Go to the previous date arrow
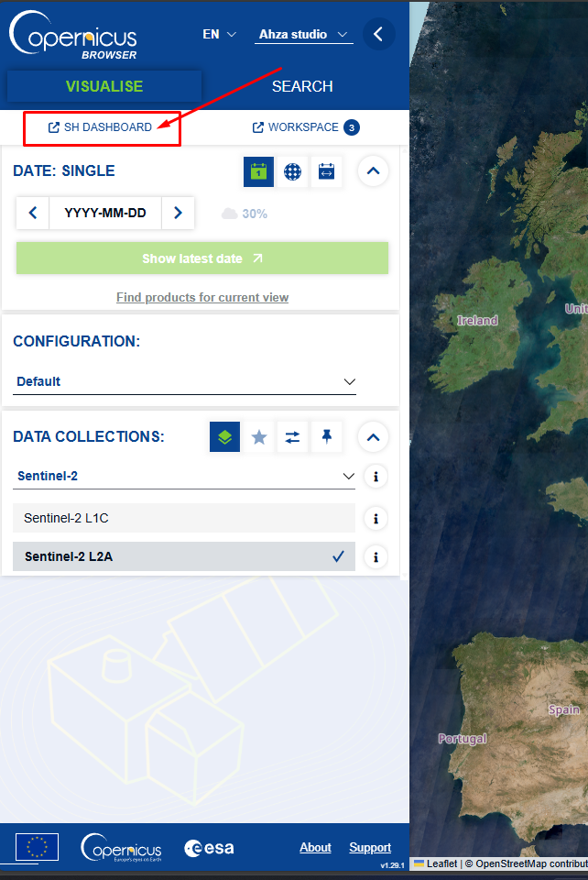Viewport: 588px width, 880px height. point(33,213)
